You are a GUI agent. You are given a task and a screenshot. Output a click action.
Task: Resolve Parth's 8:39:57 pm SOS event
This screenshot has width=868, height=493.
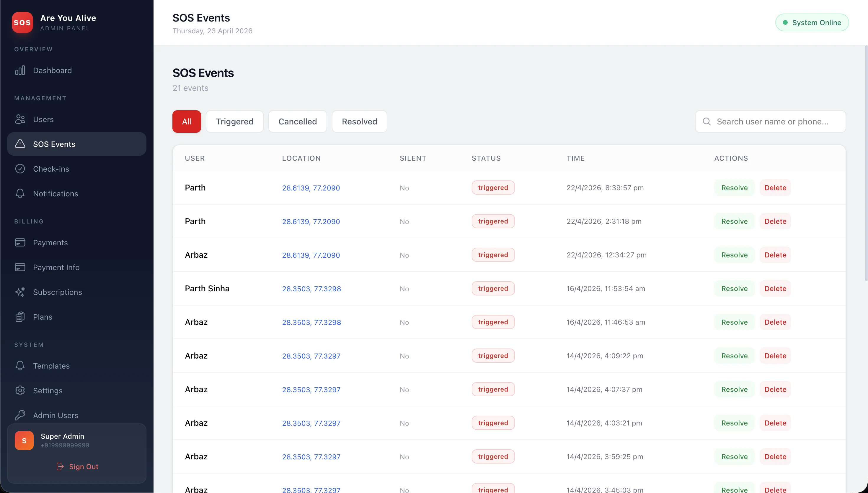point(734,187)
